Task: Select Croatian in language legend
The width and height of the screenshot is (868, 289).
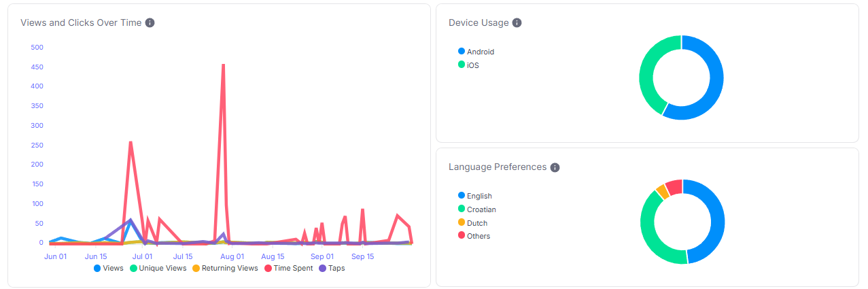Action: pyautogui.click(x=476, y=209)
